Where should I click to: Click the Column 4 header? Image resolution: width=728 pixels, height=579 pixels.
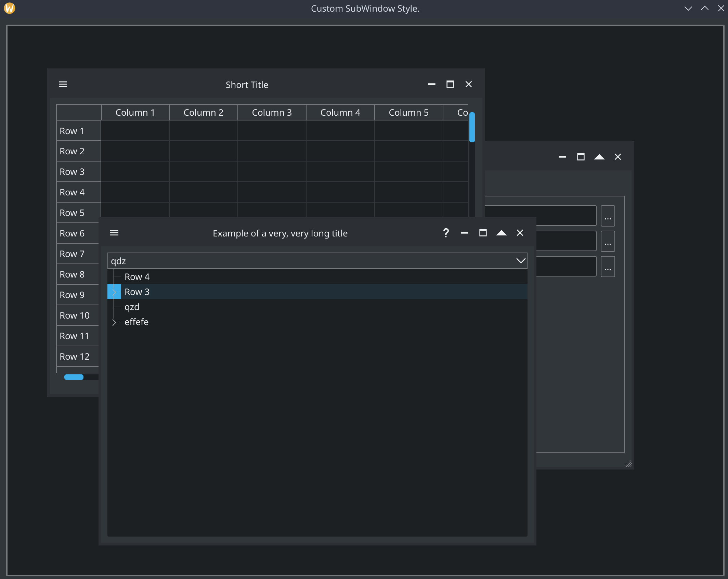(x=340, y=112)
